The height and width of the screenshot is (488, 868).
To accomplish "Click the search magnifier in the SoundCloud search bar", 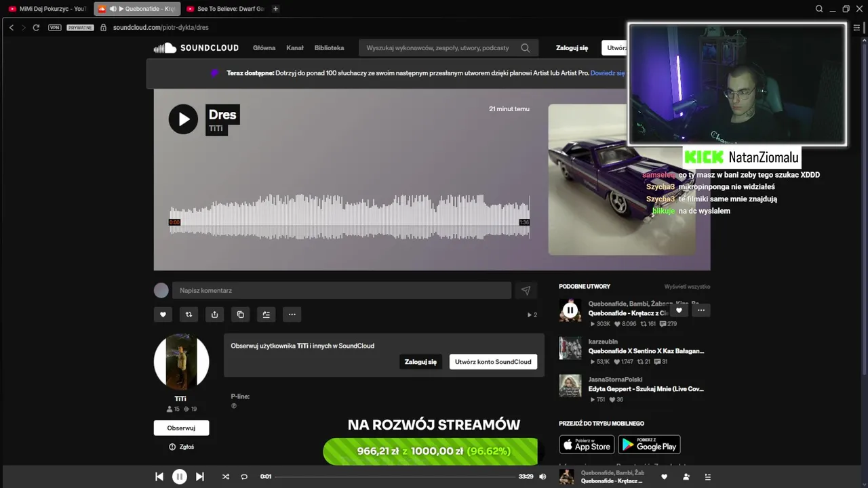I will (526, 48).
